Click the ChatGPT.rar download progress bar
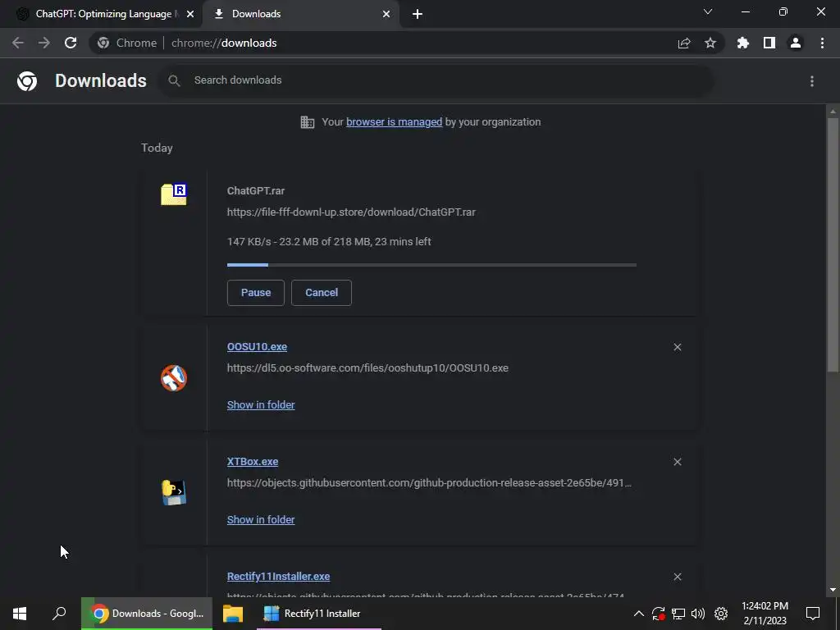The width and height of the screenshot is (840, 630). point(431,265)
